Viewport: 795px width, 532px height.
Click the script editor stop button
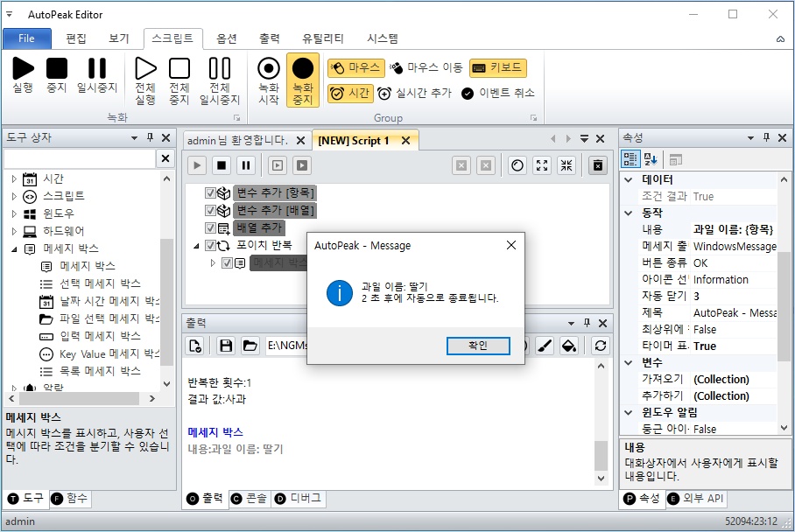(222, 165)
